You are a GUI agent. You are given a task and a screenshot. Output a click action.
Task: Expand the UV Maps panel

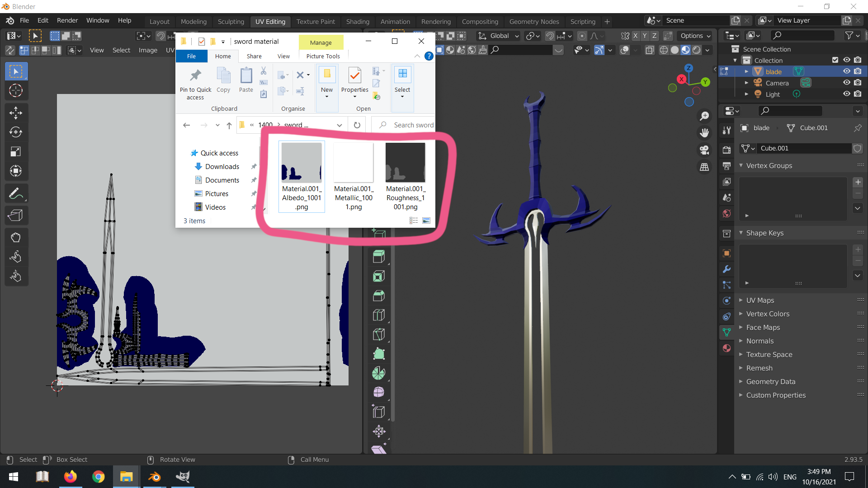[760, 300]
